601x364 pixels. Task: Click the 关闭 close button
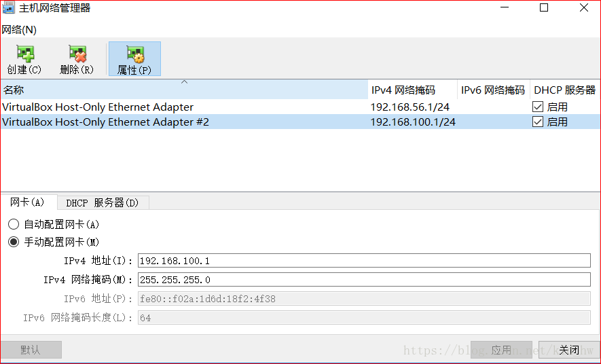click(x=569, y=350)
